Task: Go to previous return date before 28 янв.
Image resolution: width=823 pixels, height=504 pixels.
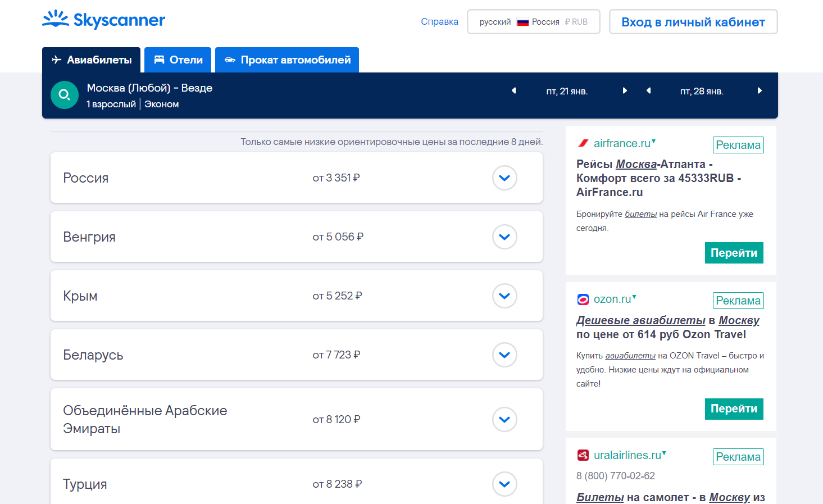Action: [648, 90]
